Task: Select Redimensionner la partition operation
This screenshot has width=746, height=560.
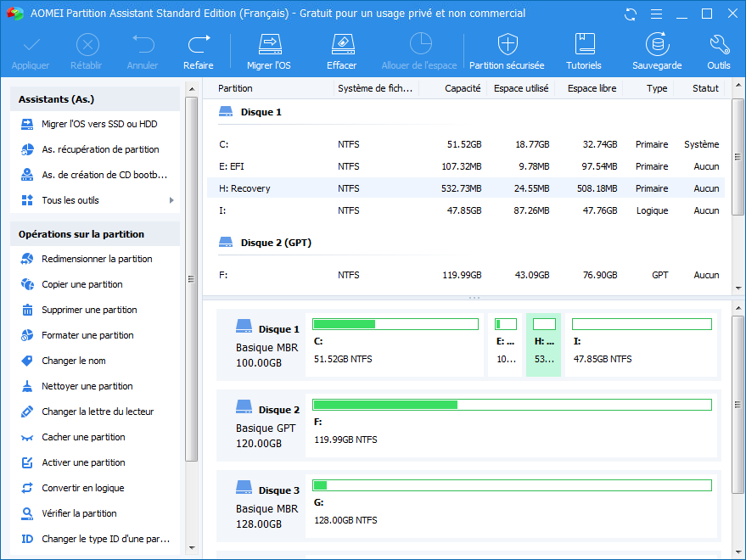Action: coord(97,259)
